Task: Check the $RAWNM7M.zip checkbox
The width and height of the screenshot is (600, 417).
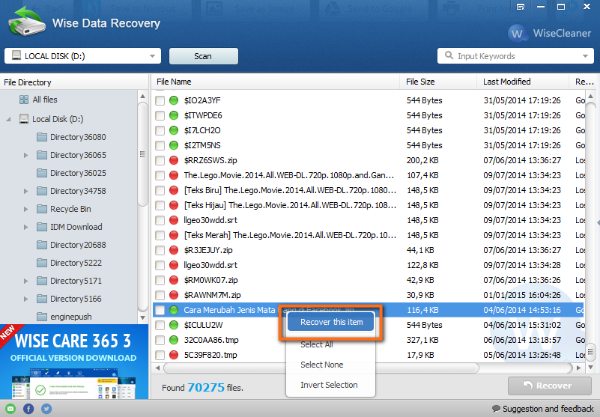Action: click(160, 295)
